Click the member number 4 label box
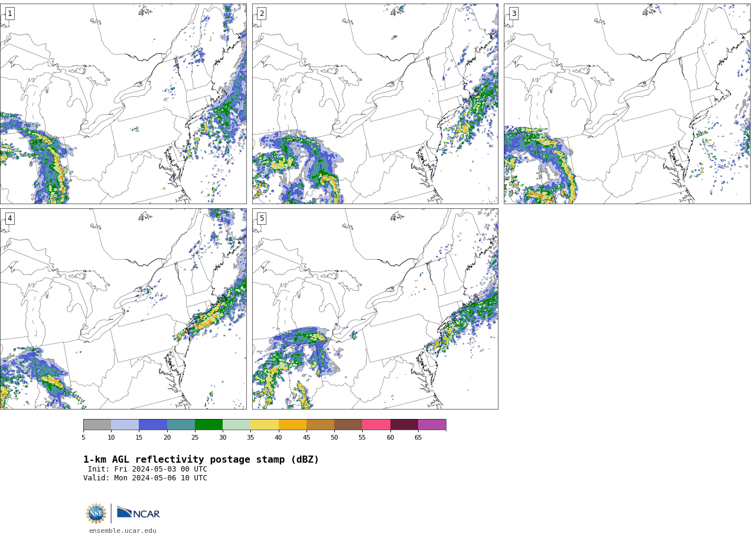Image resolution: width=756 pixels, height=537 pixels. (9, 218)
